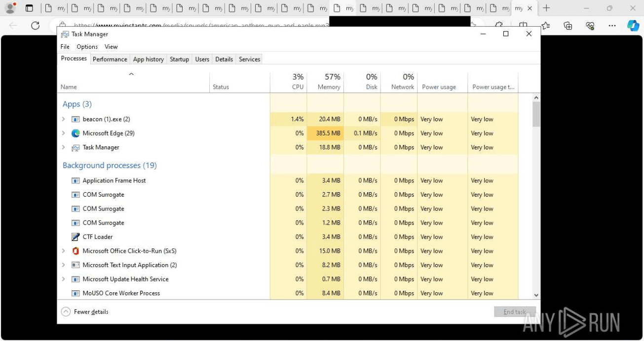644x341 pixels.
Task: Select the CTF Loader process icon
Action: [x=76, y=237]
